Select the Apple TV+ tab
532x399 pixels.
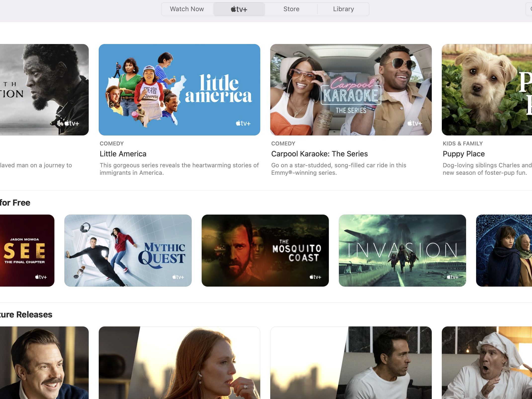239,9
